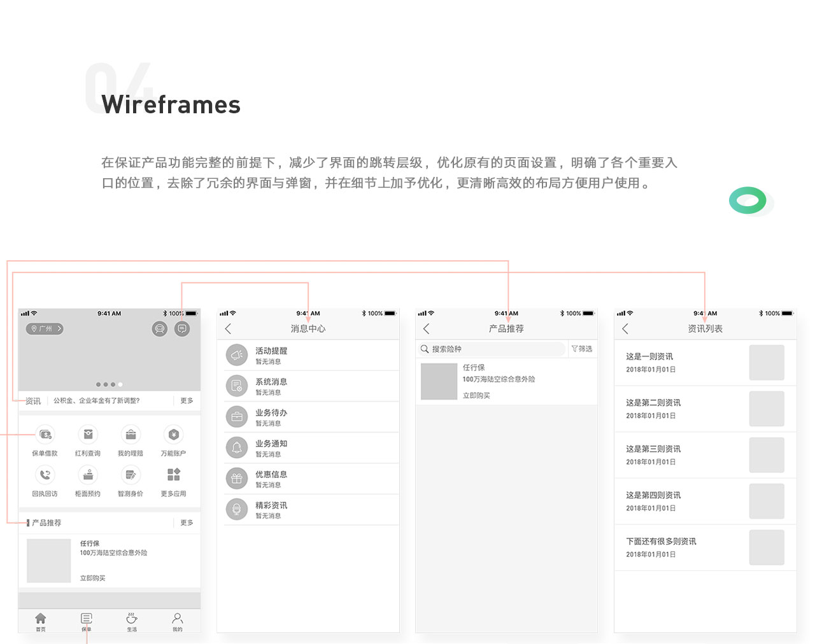815x644 pixels.
Task: Click the message bubble icon on the home banner
Action: 182,329
